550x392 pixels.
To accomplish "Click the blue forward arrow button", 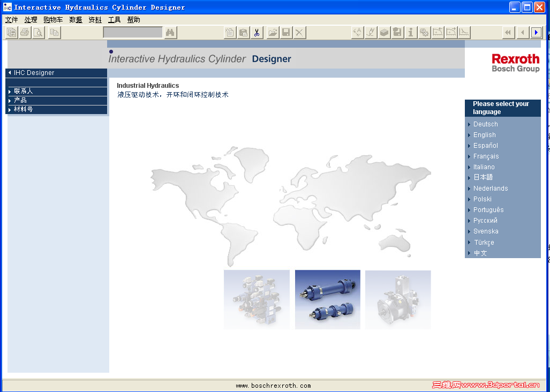I will tap(536, 33).
